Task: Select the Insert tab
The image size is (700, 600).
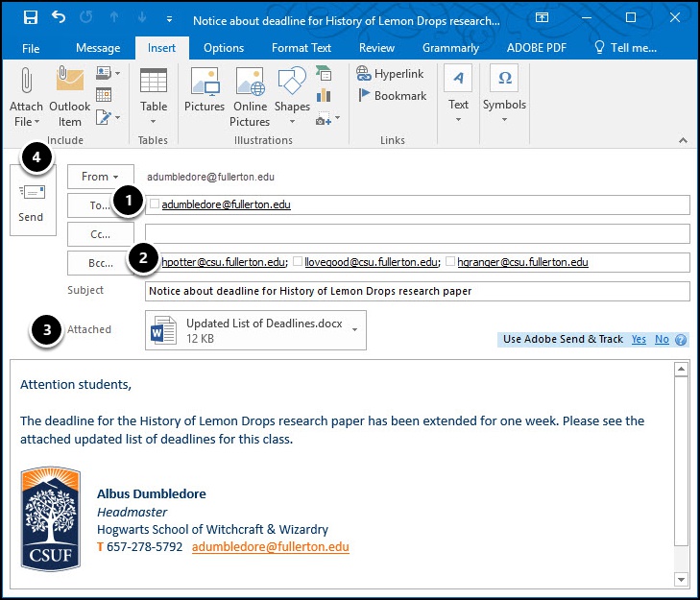Action: click(161, 48)
